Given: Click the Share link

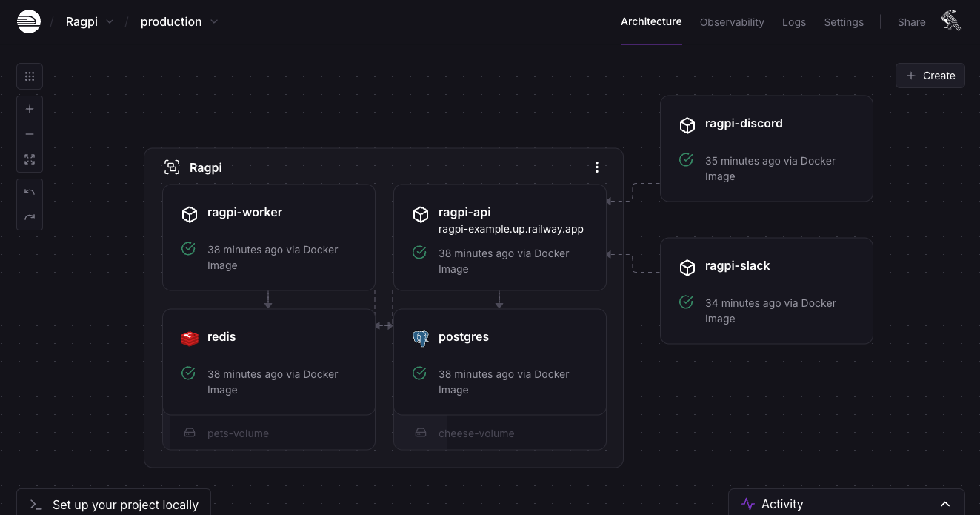Looking at the screenshot, I should coord(911,22).
